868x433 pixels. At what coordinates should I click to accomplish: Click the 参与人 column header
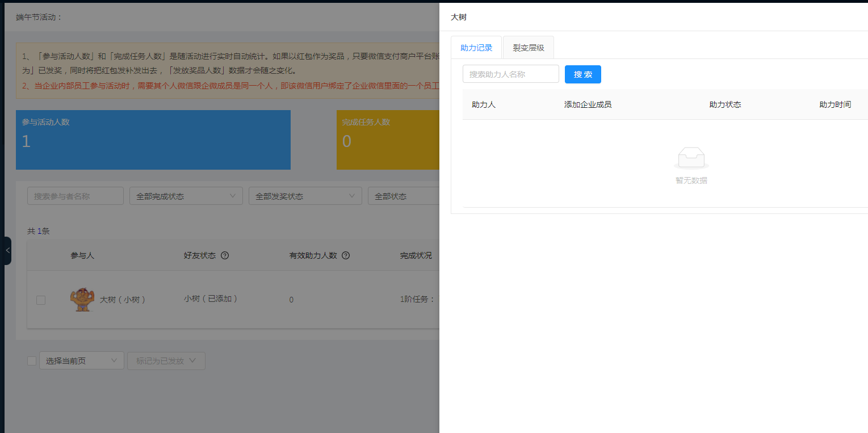pos(82,255)
